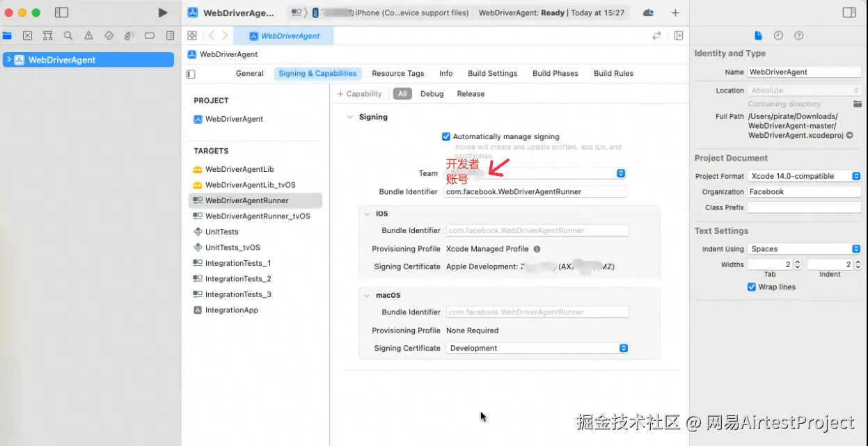Click the Indent width stepper

pos(858,264)
